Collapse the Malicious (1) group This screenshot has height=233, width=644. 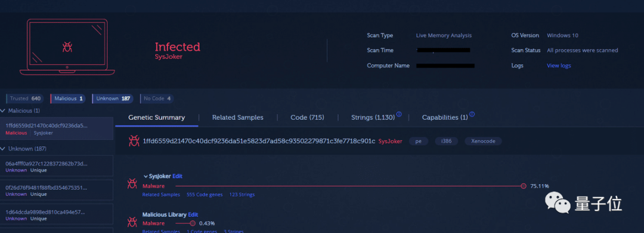(4, 111)
